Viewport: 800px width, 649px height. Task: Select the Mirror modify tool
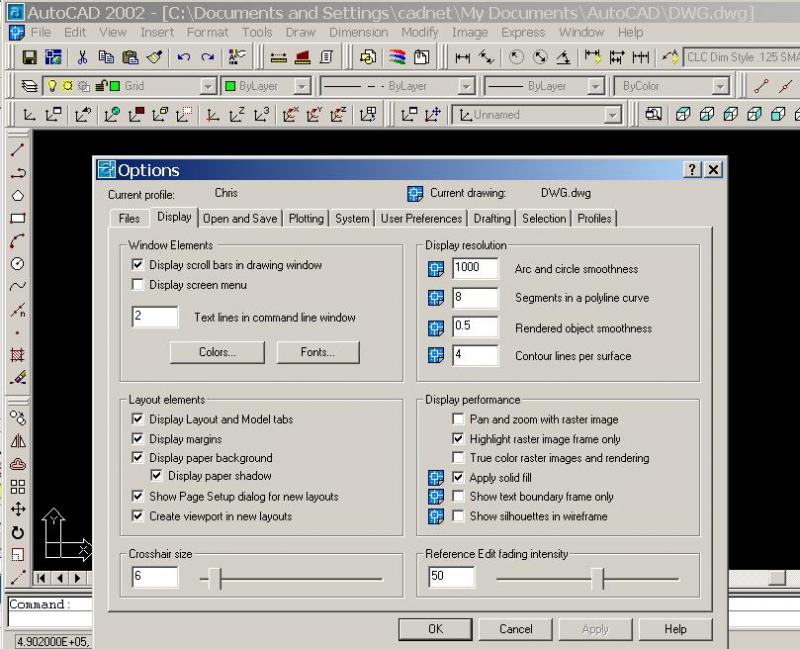pyautogui.click(x=18, y=441)
